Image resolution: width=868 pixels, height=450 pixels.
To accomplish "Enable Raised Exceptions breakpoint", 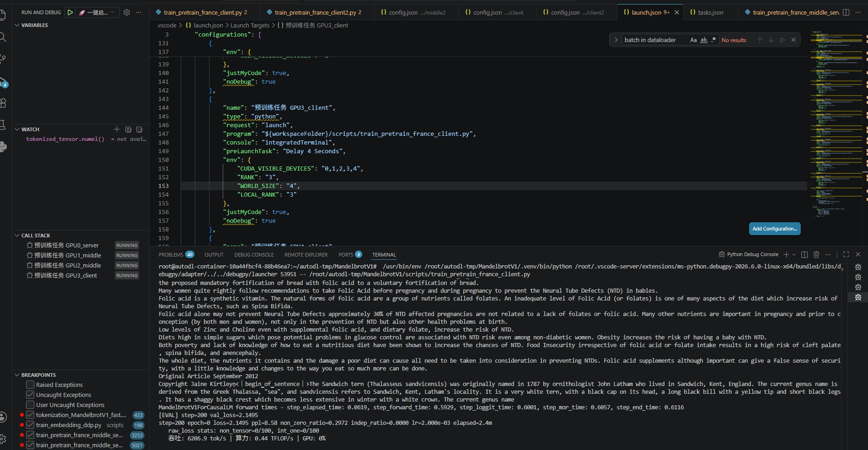I will pos(30,385).
